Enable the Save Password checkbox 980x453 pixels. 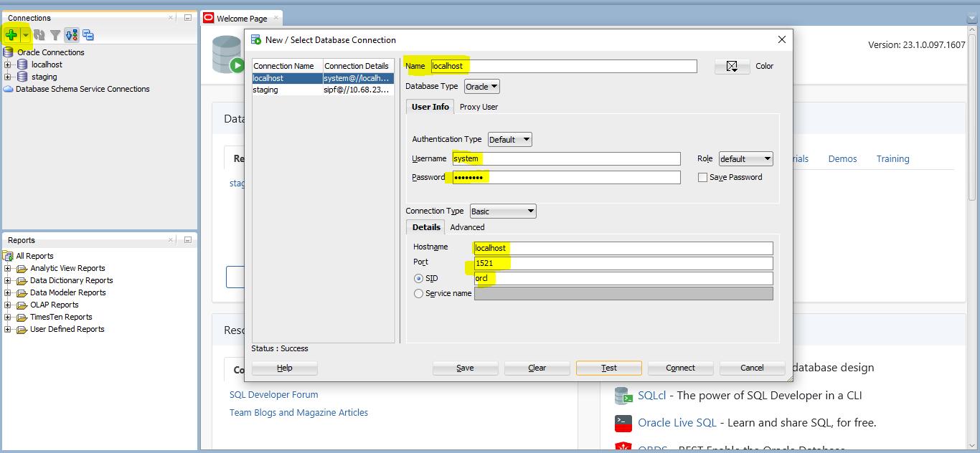coord(702,177)
